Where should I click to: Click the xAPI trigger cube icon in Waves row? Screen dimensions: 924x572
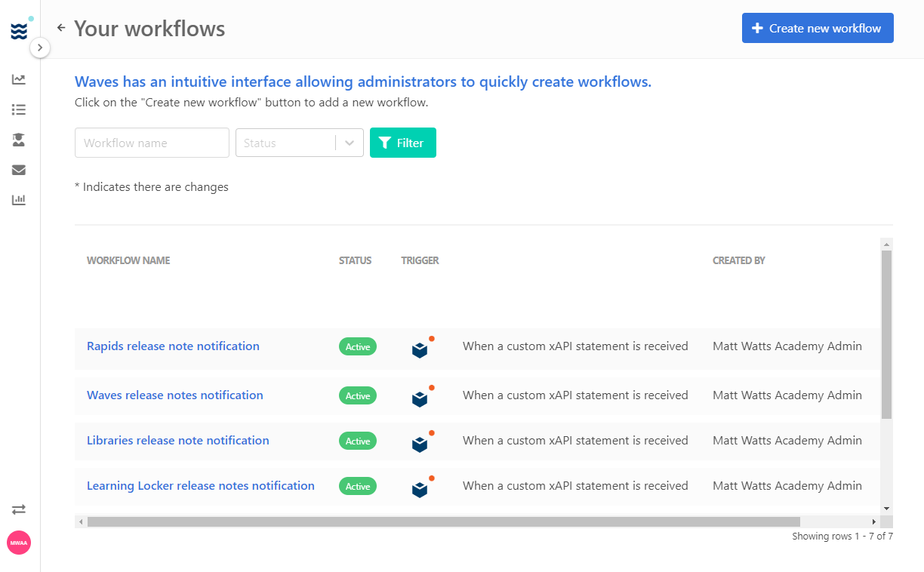point(420,398)
